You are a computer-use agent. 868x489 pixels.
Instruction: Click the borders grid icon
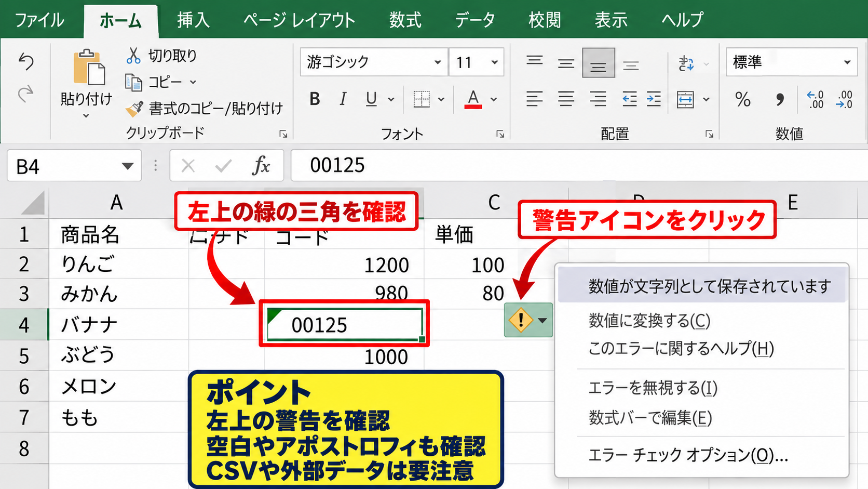click(x=422, y=99)
